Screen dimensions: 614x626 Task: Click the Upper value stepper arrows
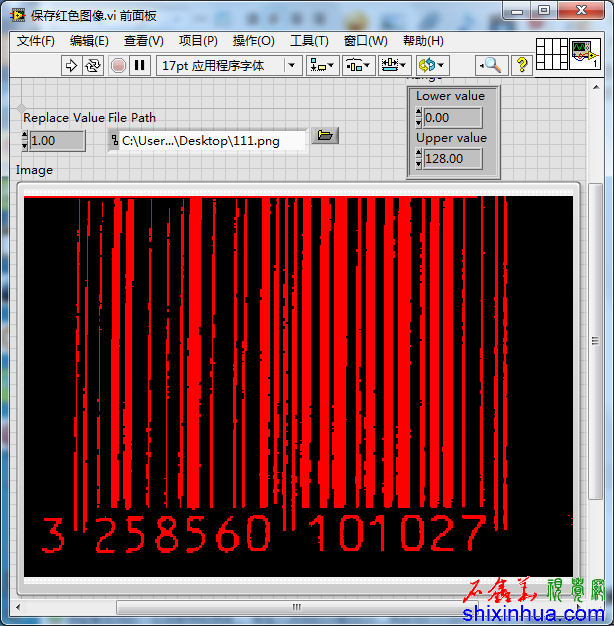click(418, 159)
